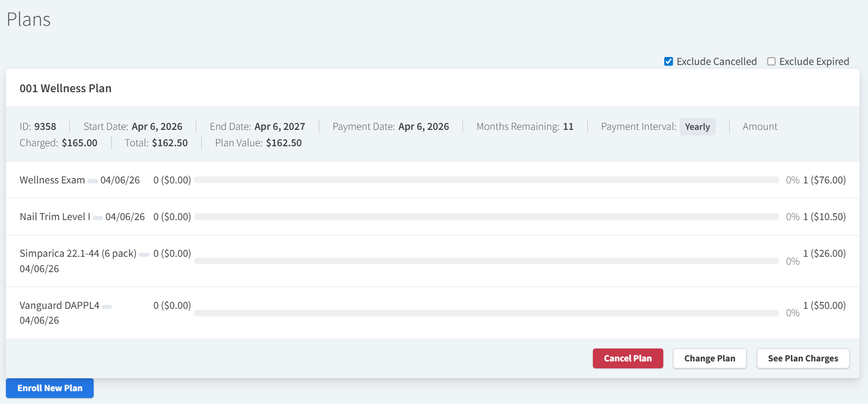This screenshot has height=404, width=868.
Task: Click the gray pill beside Simparica 22.1-44
Action: (144, 255)
